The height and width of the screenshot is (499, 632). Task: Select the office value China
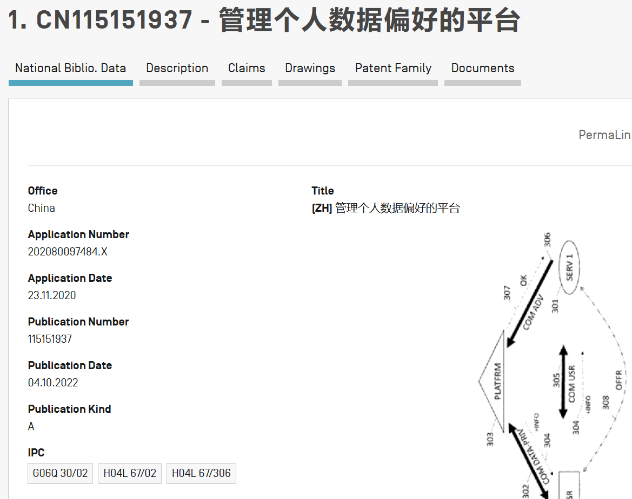point(42,208)
